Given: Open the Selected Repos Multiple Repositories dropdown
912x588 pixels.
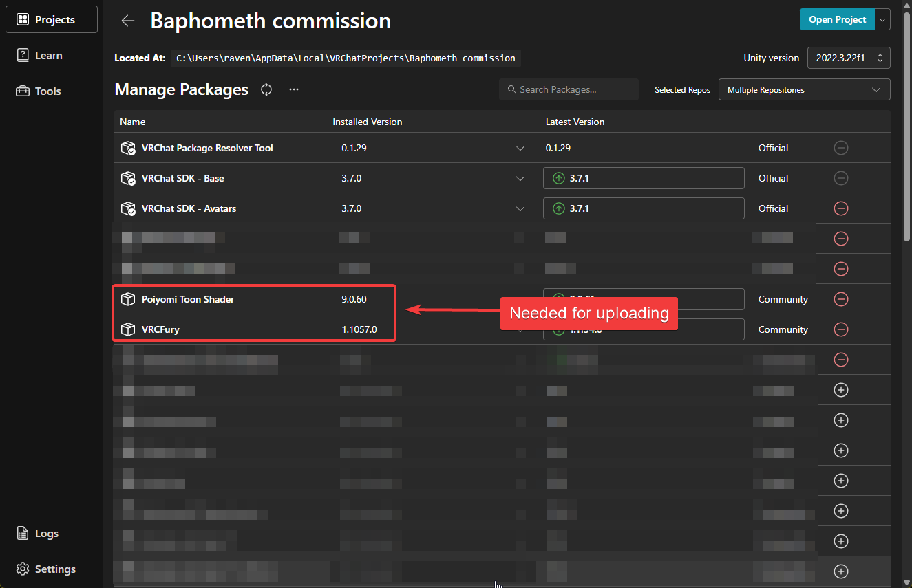Looking at the screenshot, I should [x=804, y=89].
